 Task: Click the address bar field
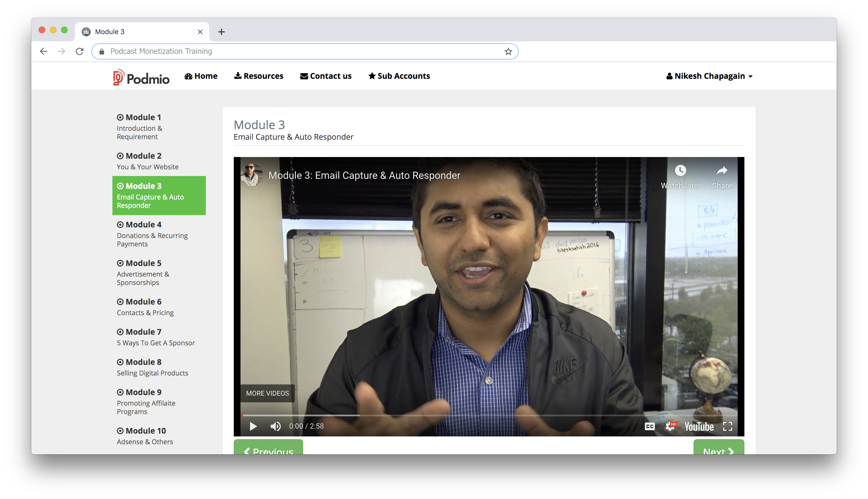point(305,51)
